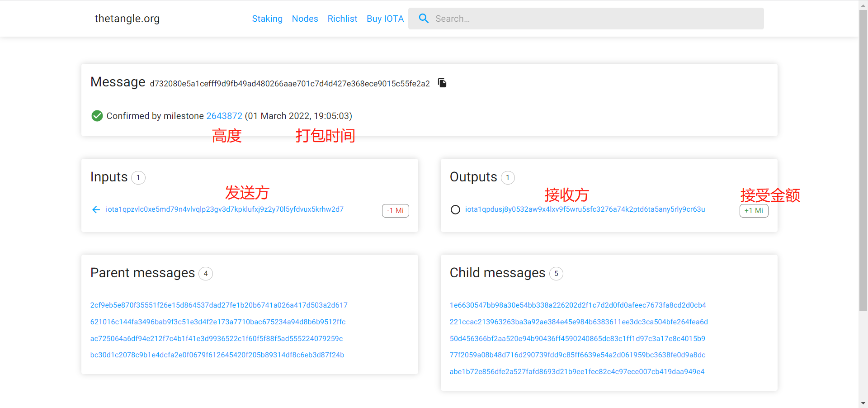Open child message starting with 1e663054
The width and height of the screenshot is (868, 408).
pos(578,305)
